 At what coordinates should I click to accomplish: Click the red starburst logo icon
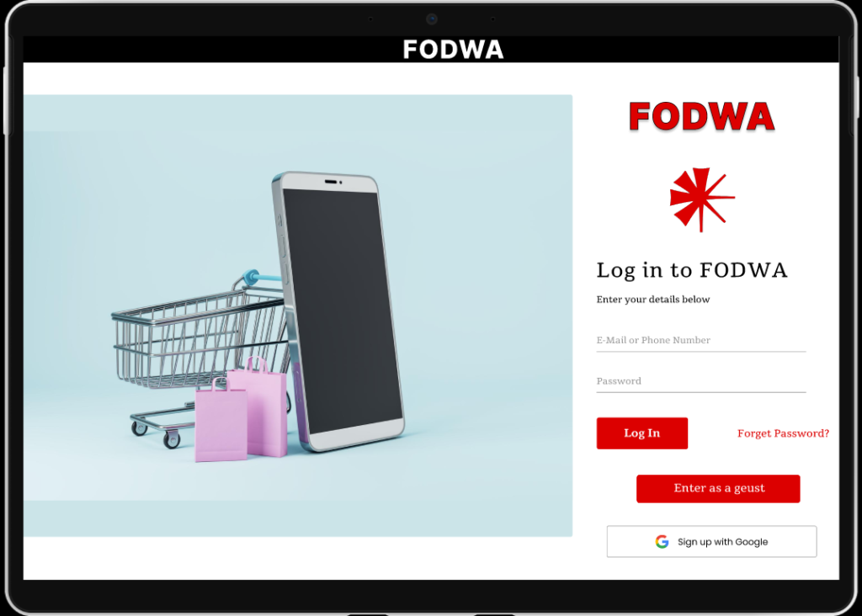click(x=701, y=199)
